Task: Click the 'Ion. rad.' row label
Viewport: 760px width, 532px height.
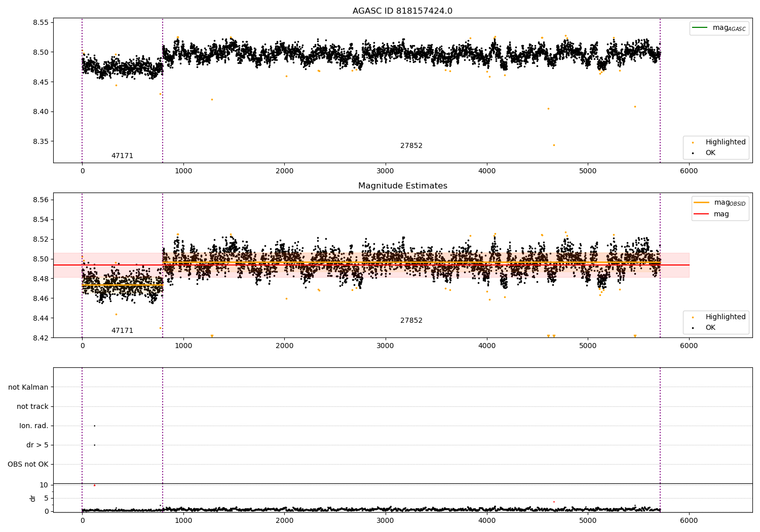Action: click(34, 426)
